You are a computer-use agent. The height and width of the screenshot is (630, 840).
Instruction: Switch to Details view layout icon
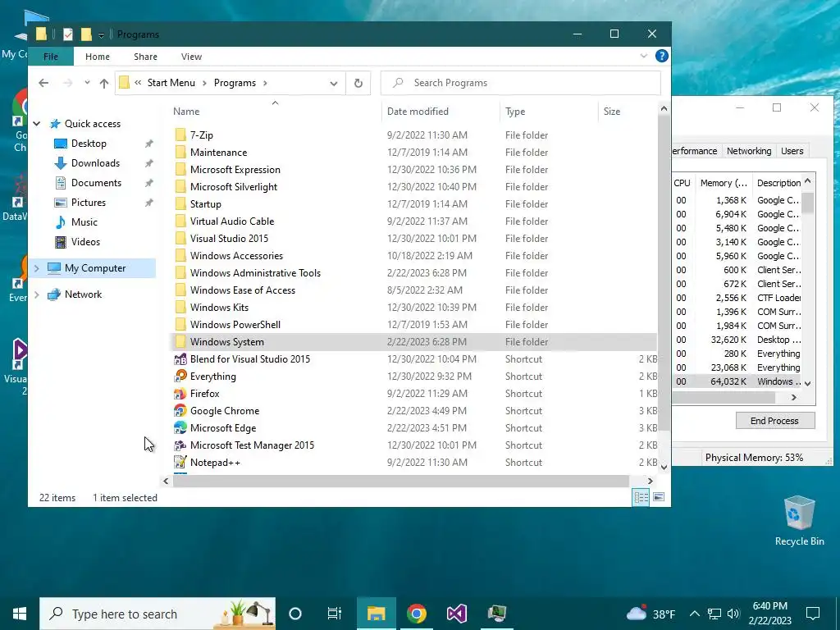click(641, 497)
